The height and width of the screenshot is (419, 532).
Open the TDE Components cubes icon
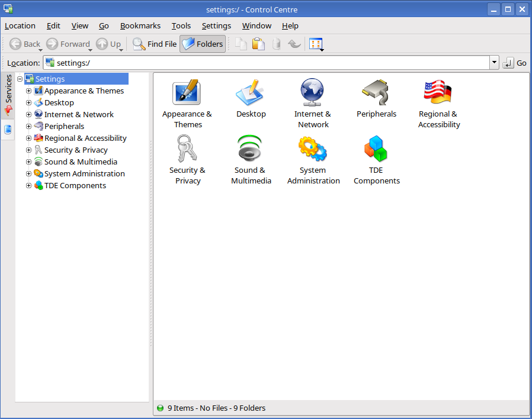click(376, 149)
